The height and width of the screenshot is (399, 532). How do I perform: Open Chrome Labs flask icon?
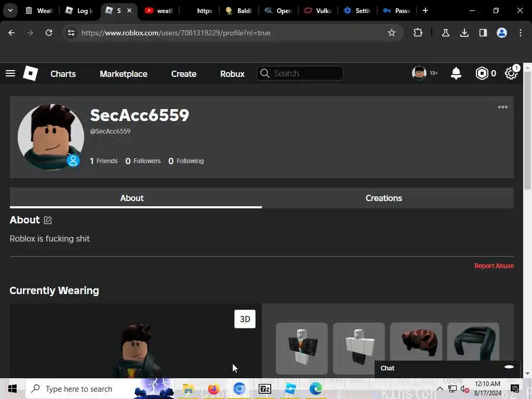pyautogui.click(x=445, y=33)
